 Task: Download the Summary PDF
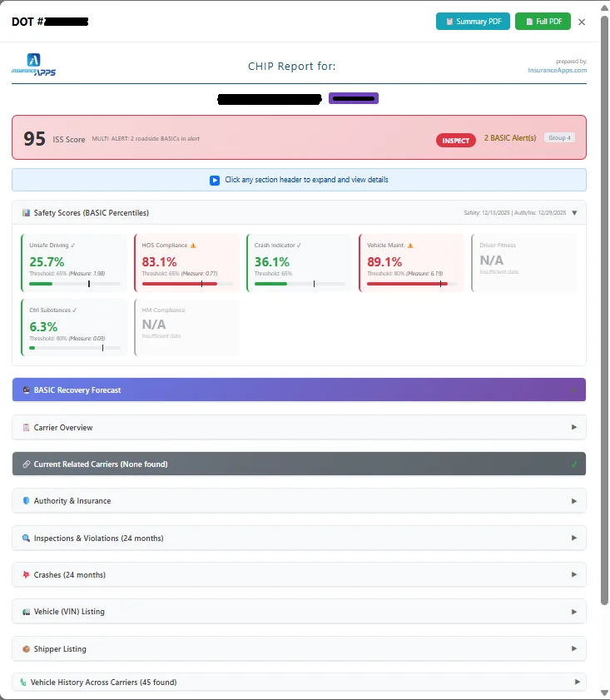click(473, 22)
